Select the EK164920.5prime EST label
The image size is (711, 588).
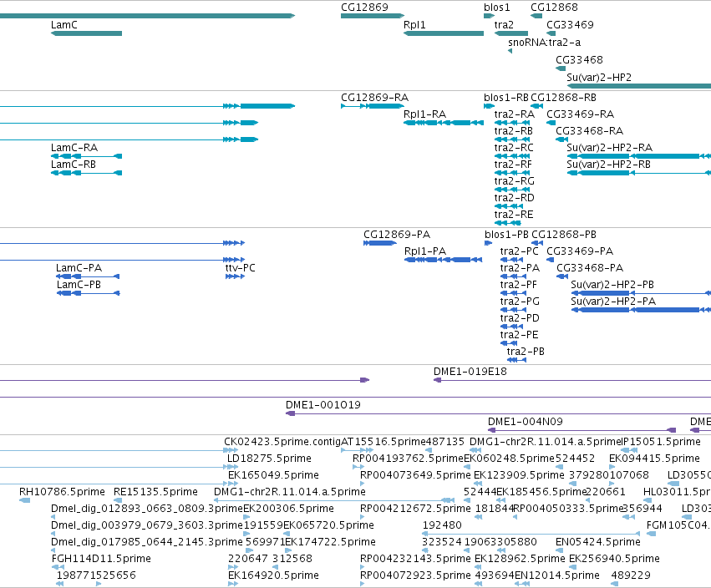point(273,575)
